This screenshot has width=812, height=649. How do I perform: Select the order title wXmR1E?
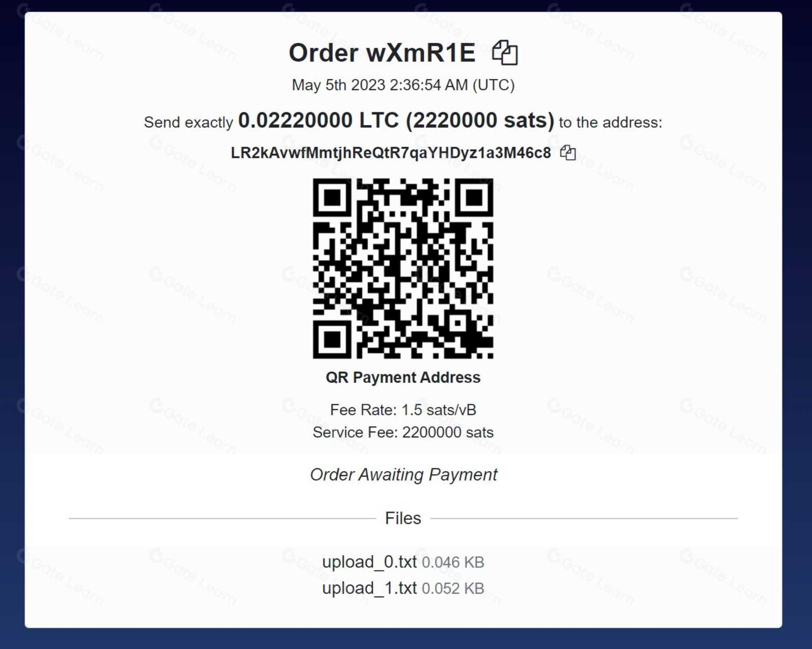[x=382, y=52]
